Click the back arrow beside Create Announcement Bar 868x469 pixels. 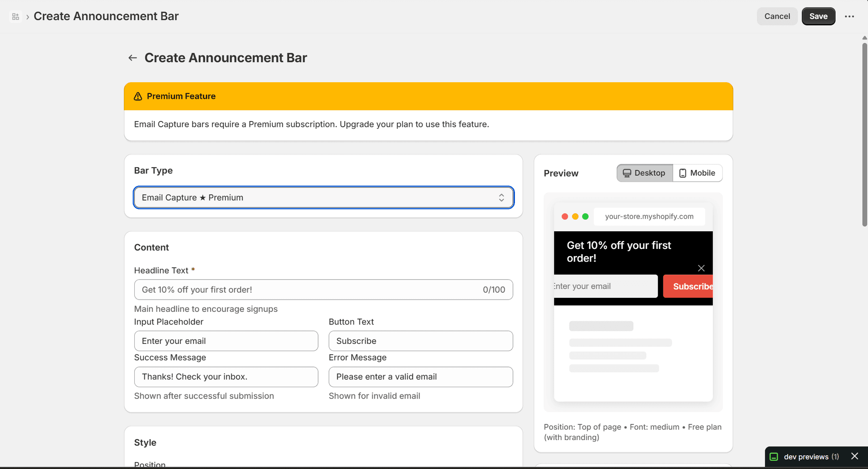pyautogui.click(x=132, y=58)
